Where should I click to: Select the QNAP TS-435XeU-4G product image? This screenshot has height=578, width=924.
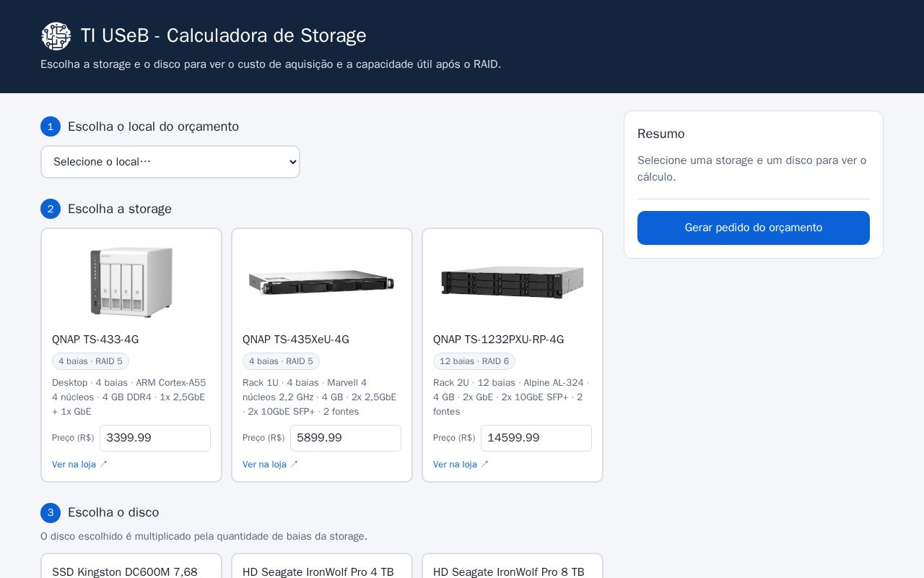[x=322, y=282]
